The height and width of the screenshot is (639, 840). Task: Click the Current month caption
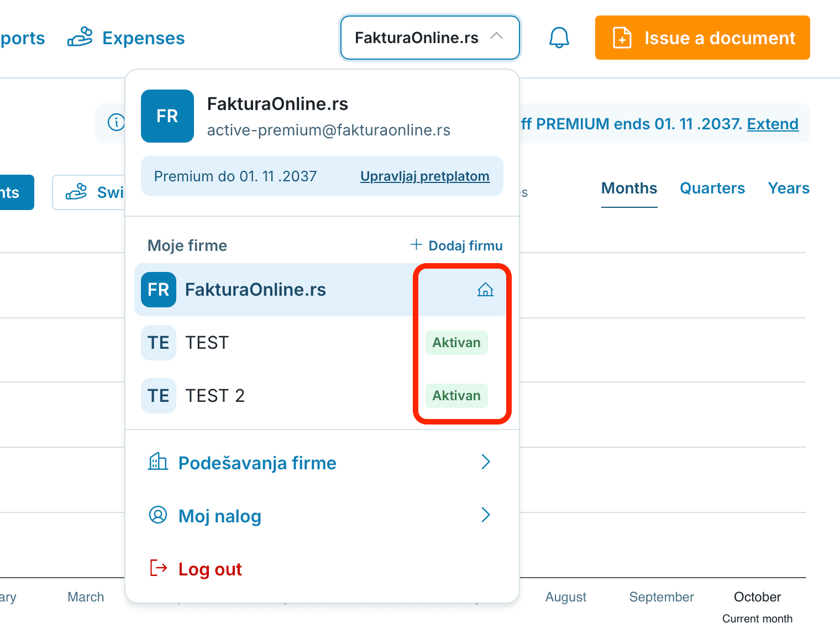(757, 619)
